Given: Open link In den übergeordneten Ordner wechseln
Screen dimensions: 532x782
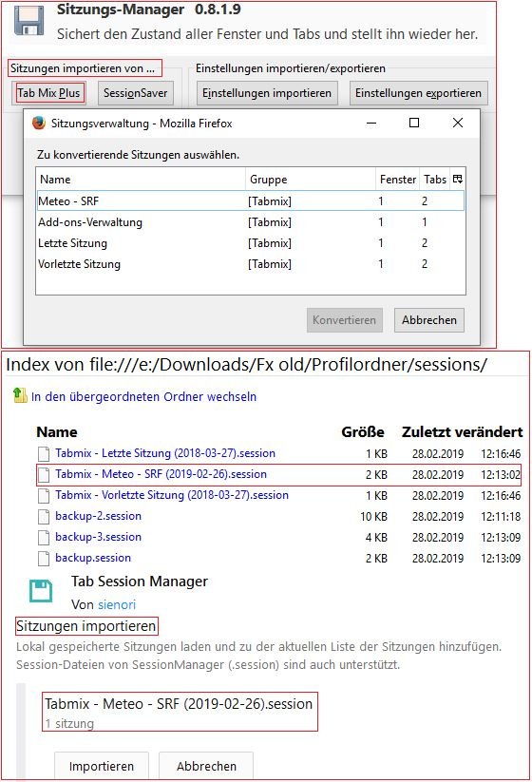Looking at the screenshot, I should point(143,396).
